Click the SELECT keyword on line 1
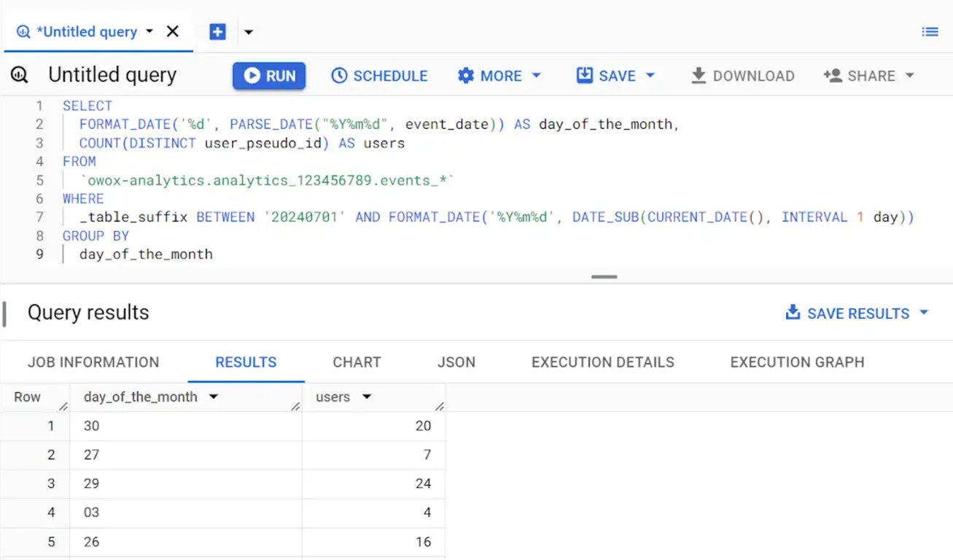Viewport: 953px width, 560px height. click(87, 106)
